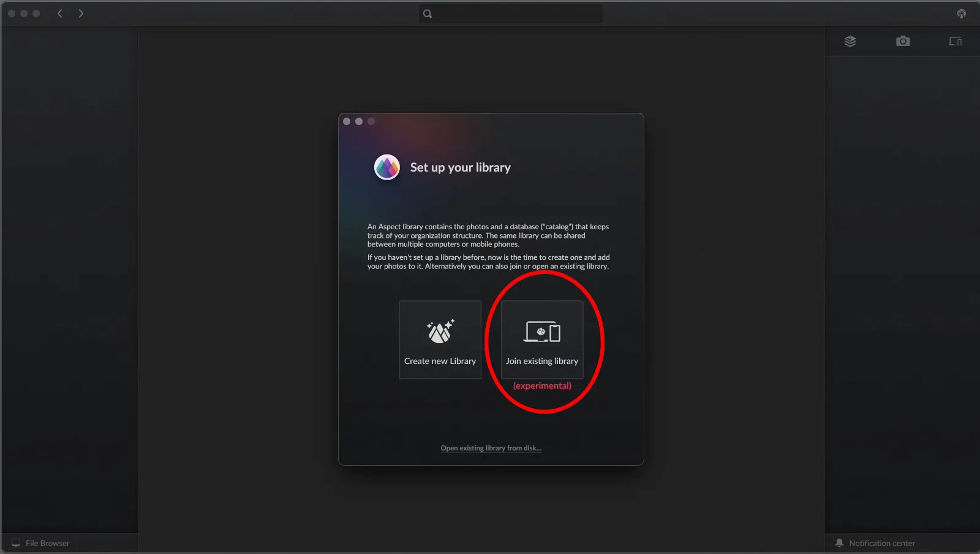Open the stacked layers panel icon
Viewport: 980px width, 554px height.
[850, 41]
